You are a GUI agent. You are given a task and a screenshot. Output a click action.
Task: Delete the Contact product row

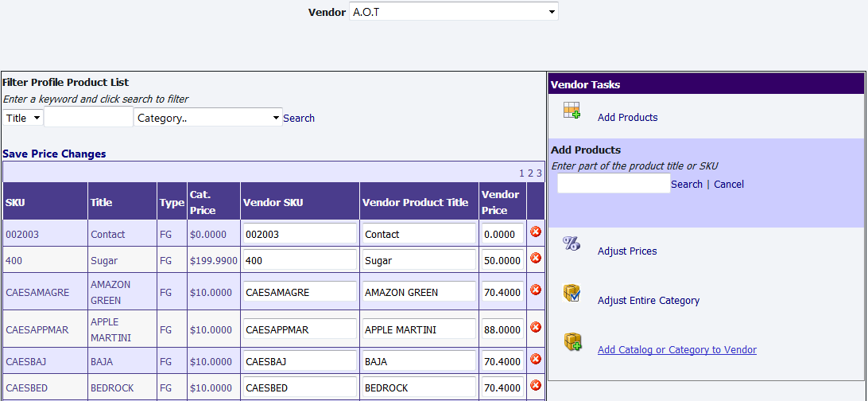pos(536,232)
